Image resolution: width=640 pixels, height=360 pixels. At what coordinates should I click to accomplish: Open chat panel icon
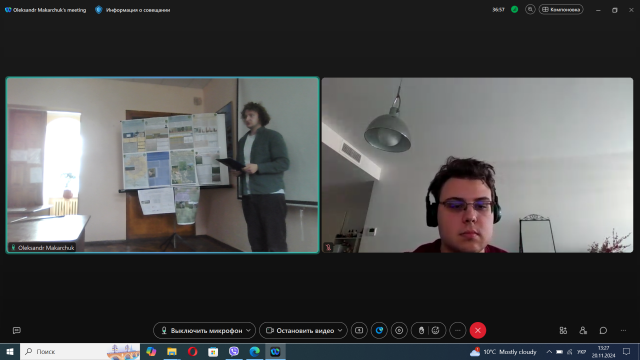tap(603, 331)
